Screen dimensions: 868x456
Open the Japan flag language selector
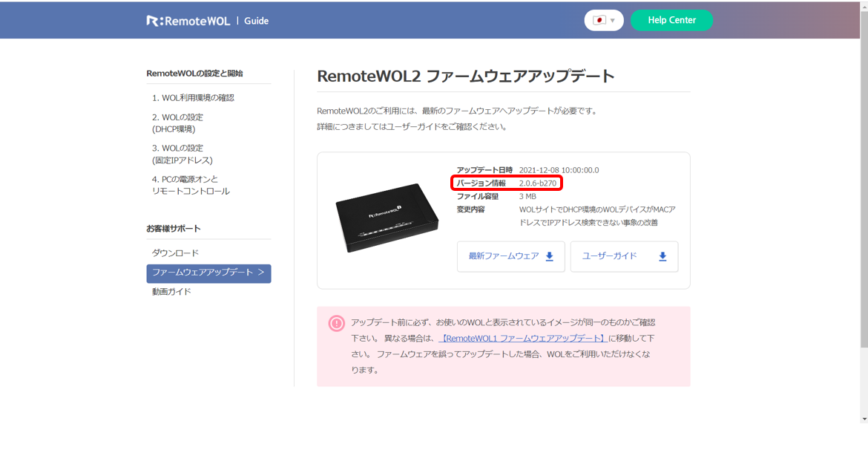click(604, 21)
